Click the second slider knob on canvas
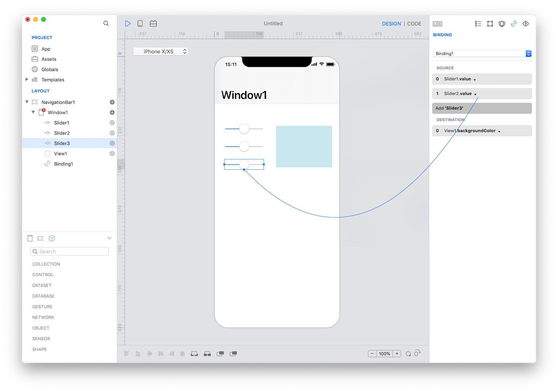This screenshot has height=392, width=558. [x=244, y=146]
